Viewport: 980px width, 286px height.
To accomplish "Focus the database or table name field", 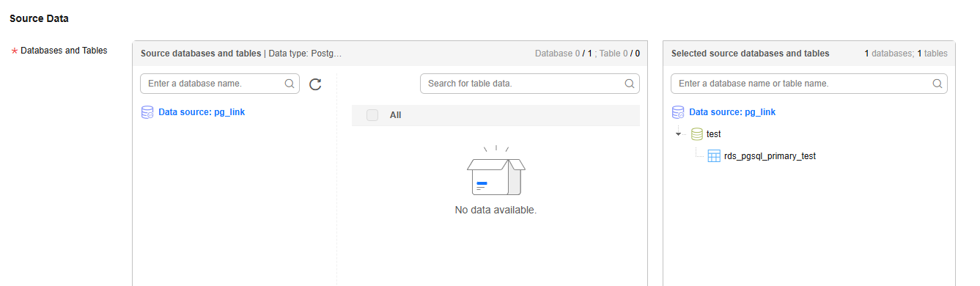I will [809, 84].
